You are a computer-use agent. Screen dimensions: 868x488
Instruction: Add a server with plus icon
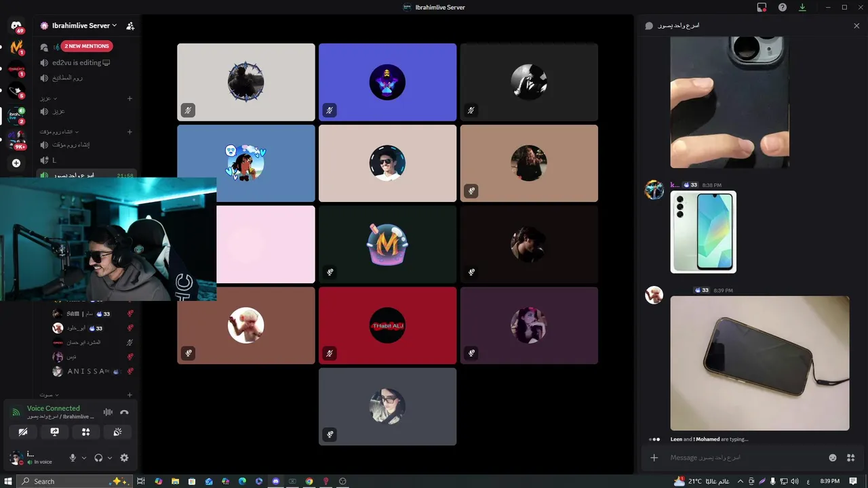[x=16, y=163]
